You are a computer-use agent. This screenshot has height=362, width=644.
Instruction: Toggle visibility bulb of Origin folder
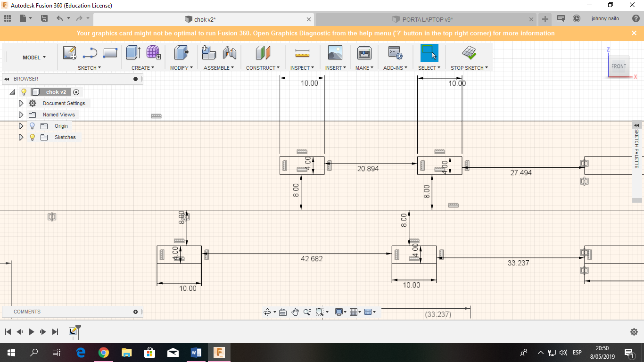[32, 126]
